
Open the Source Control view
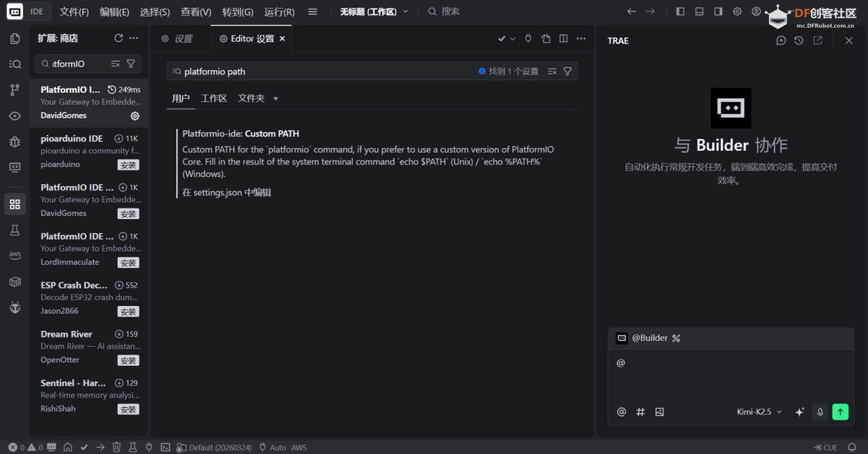15,90
